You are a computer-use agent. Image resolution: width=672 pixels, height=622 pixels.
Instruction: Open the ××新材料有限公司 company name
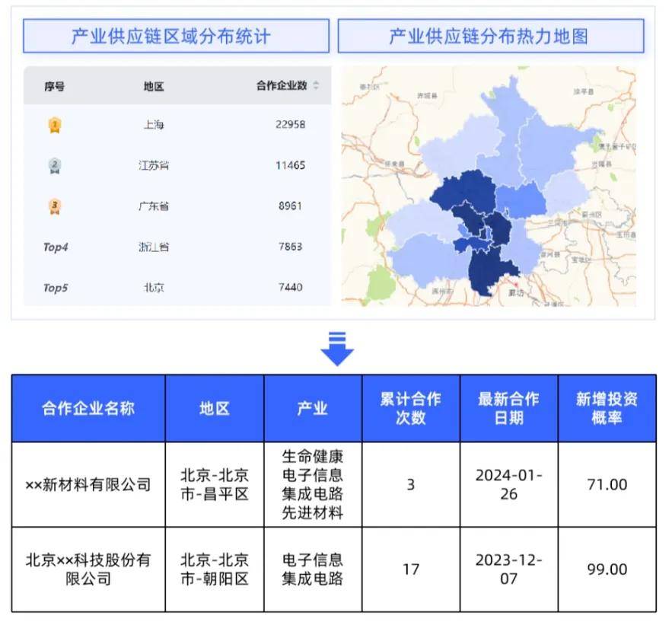click(x=88, y=485)
